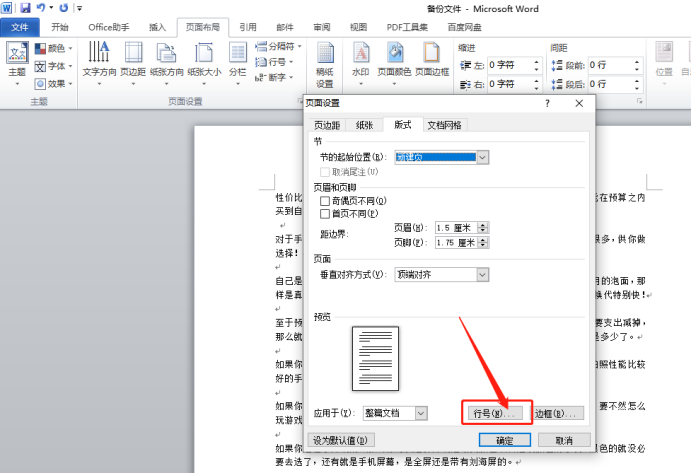This screenshot has width=692, height=474.
Task: Click Redo icon in quick access toolbar
Action: tap(64, 8)
